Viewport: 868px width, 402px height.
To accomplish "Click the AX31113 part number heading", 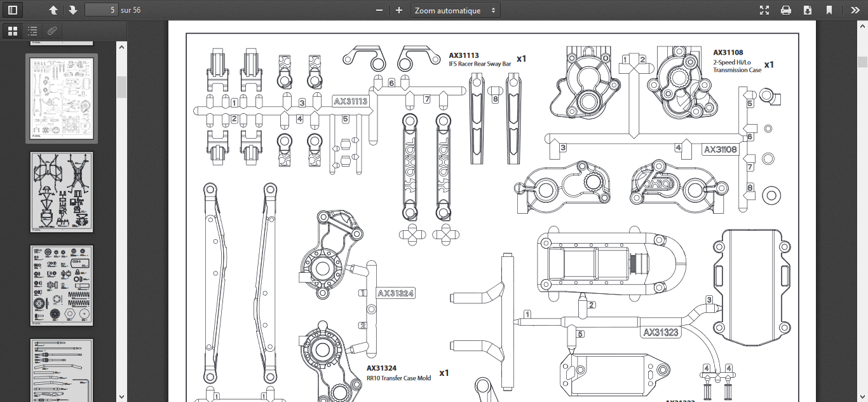I will coord(464,55).
